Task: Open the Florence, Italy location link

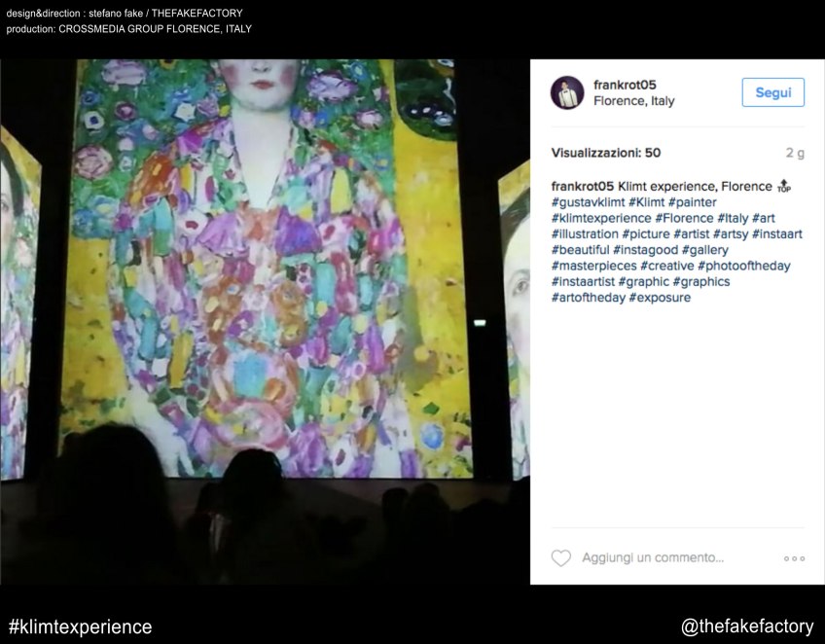Action: [x=633, y=101]
